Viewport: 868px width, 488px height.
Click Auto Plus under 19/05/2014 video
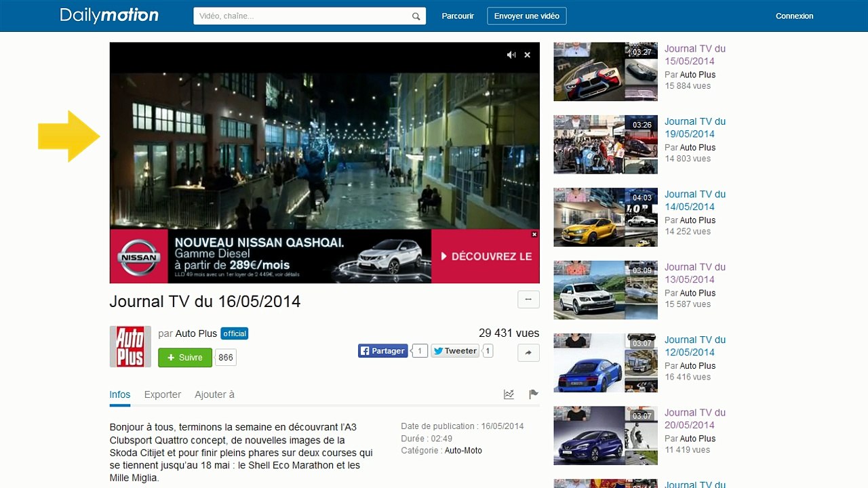click(698, 147)
